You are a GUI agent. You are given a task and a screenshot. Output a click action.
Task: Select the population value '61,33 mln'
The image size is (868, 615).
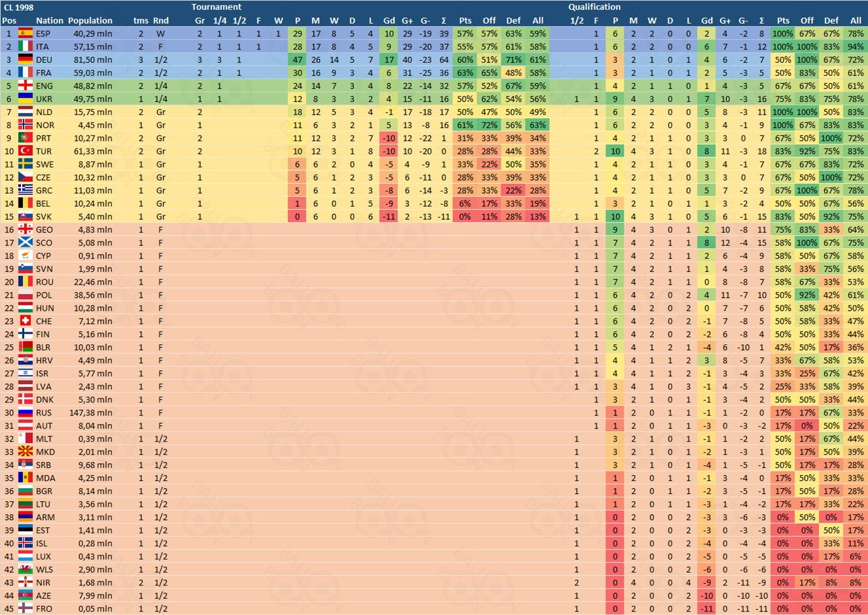tap(93, 151)
